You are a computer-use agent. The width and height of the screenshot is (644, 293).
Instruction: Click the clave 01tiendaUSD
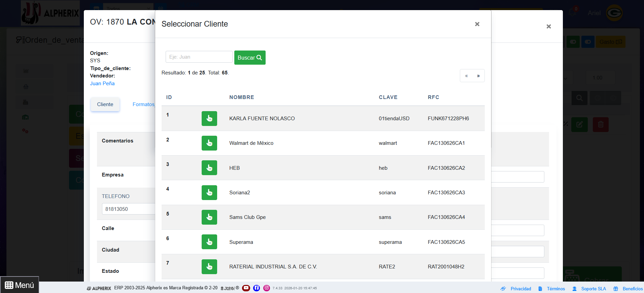tap(394, 119)
